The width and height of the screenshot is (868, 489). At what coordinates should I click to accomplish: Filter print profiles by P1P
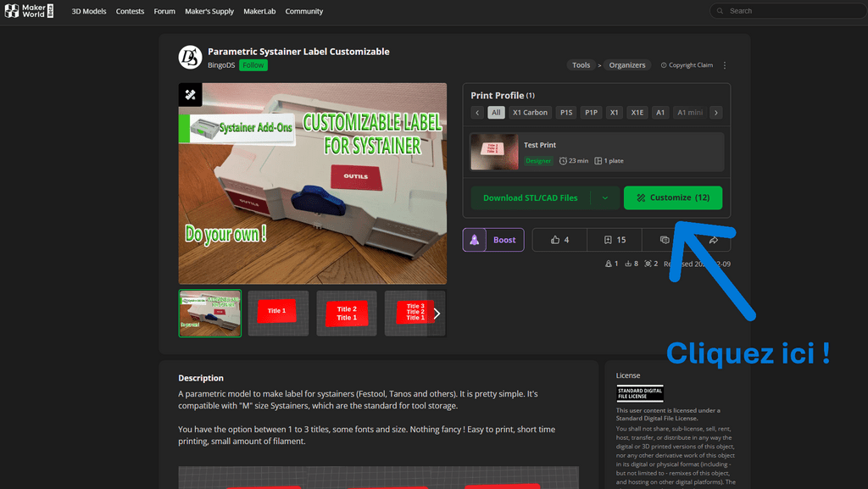591,113
